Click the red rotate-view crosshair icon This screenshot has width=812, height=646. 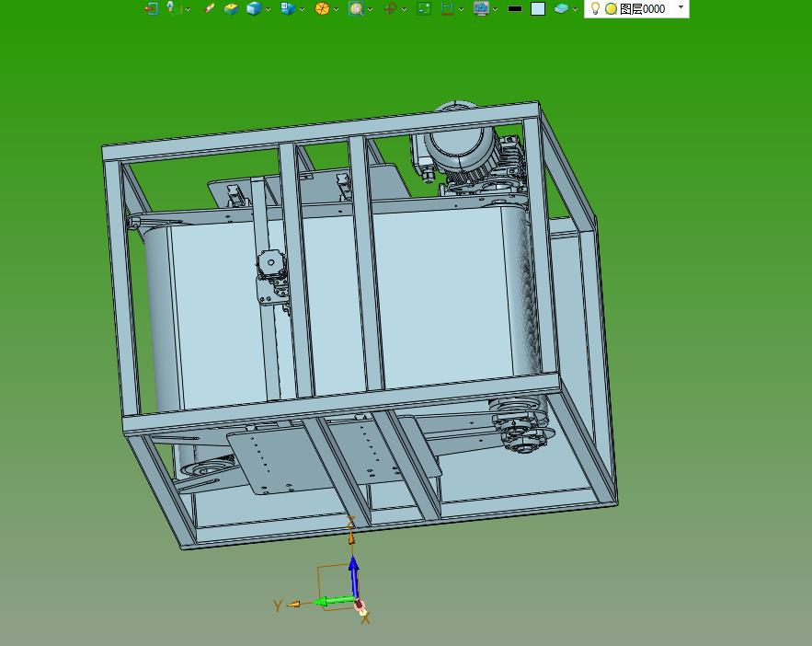tap(391, 9)
